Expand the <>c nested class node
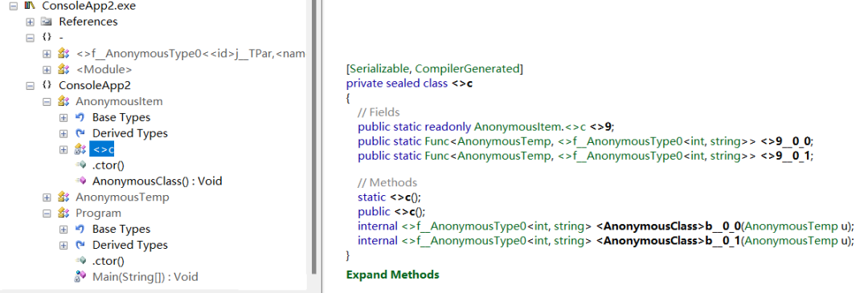 [x=63, y=149]
